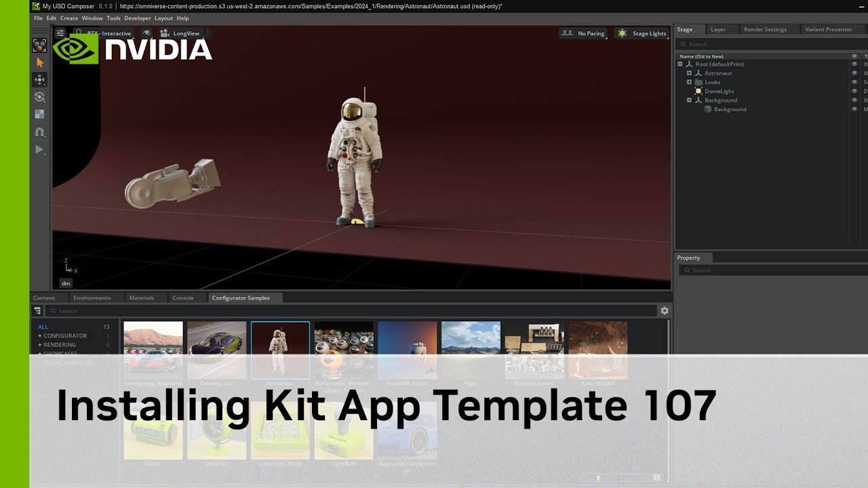
Task: Open the Flight sample thumbnail
Action: tap(471, 350)
